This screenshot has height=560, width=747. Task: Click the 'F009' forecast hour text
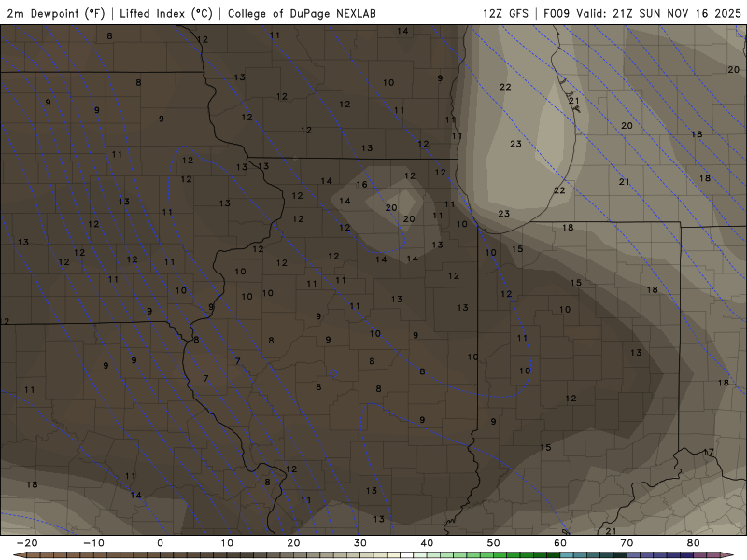(557, 13)
